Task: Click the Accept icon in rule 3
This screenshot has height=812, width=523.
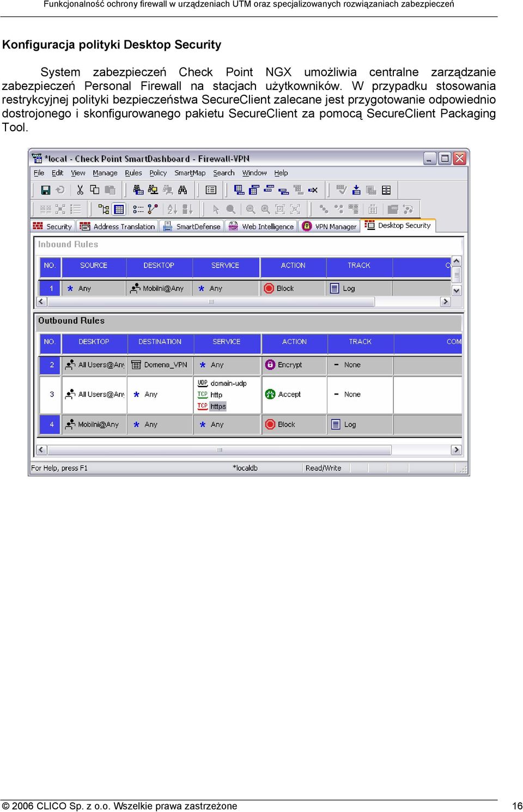Action: [270, 394]
